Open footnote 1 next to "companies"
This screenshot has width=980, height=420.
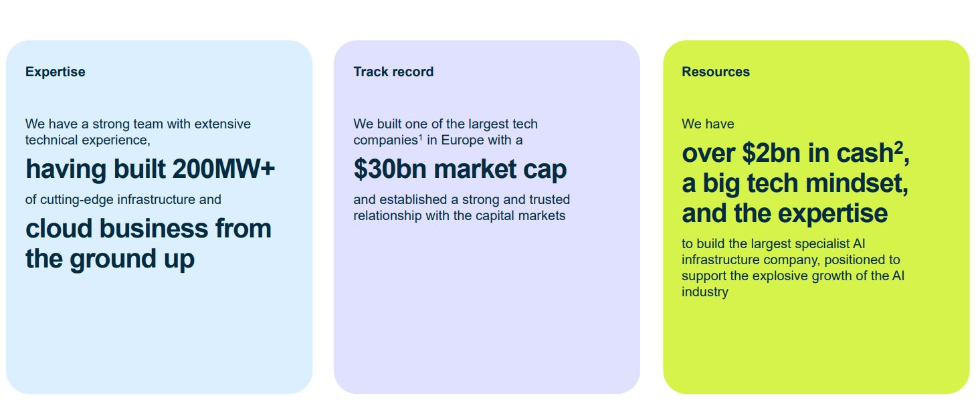click(x=420, y=138)
